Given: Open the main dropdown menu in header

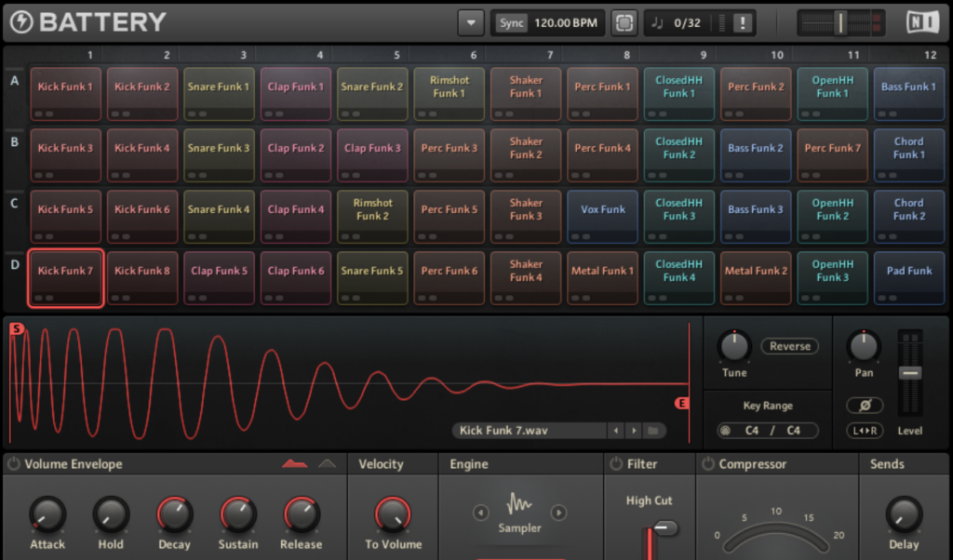Looking at the screenshot, I should click(x=471, y=23).
